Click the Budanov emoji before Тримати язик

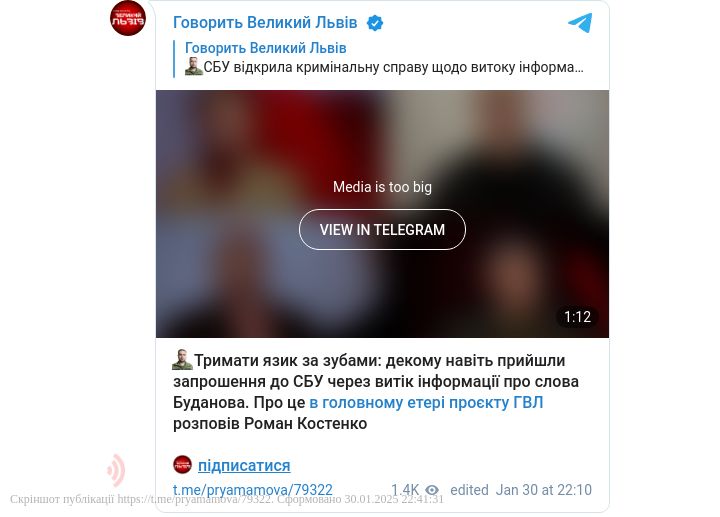click(182, 360)
